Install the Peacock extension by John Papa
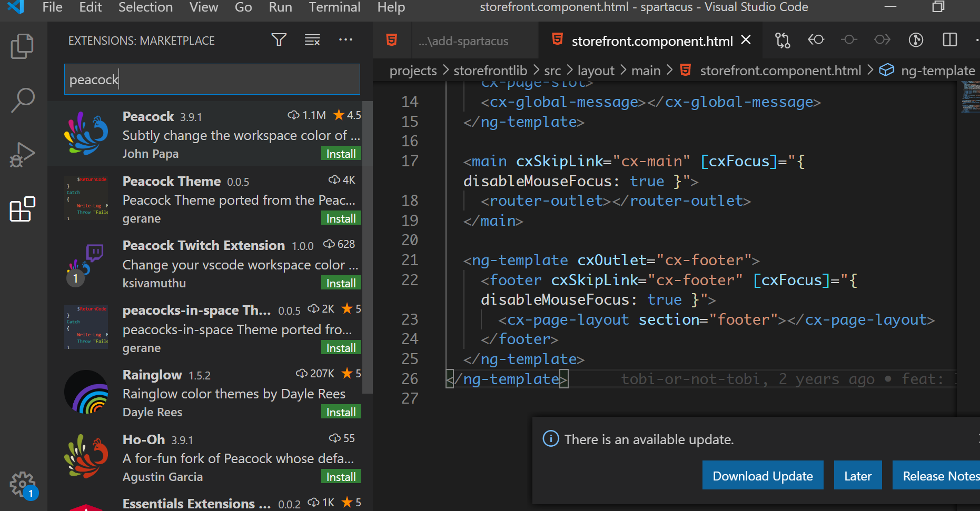Image resolution: width=980 pixels, height=511 pixels. tap(341, 154)
